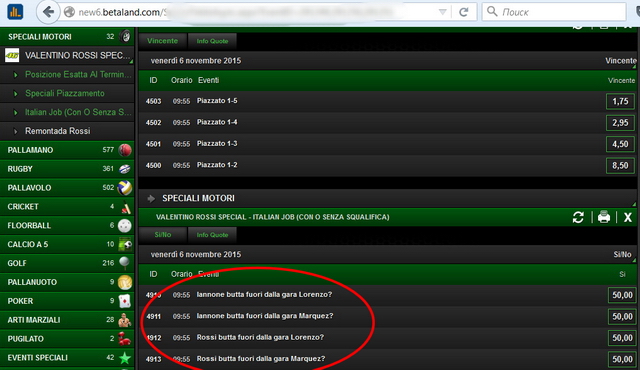The image size is (640, 370).
Task: Bet 50,00 on Iannone butta fuori Lorenzo
Action: point(622,295)
